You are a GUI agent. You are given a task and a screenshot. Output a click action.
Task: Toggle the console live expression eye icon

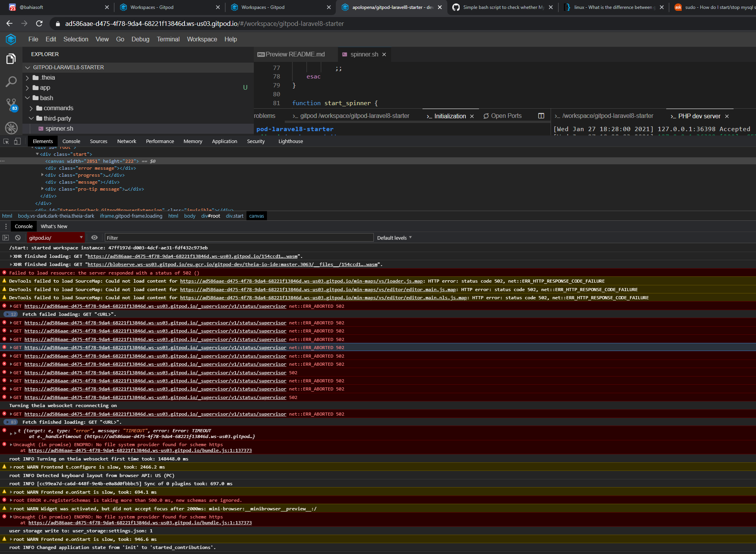[94, 238]
